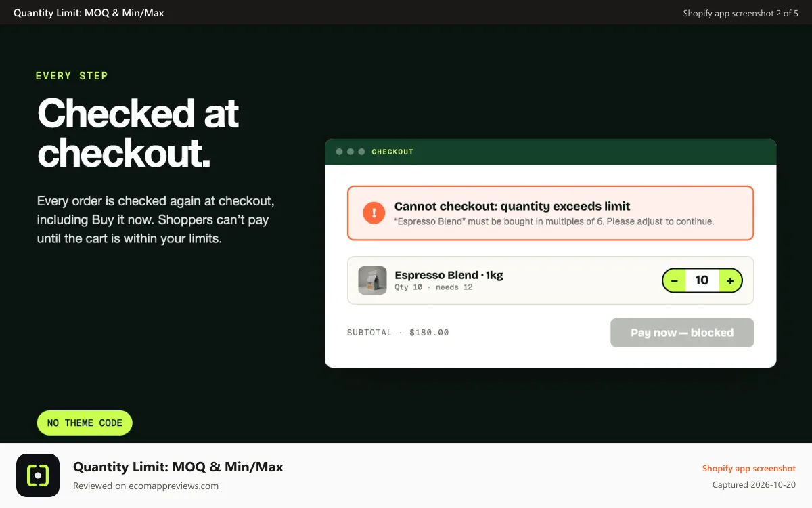Image resolution: width=812 pixels, height=508 pixels.
Task: Click the paragraph about Buy it now
Action: (156, 220)
